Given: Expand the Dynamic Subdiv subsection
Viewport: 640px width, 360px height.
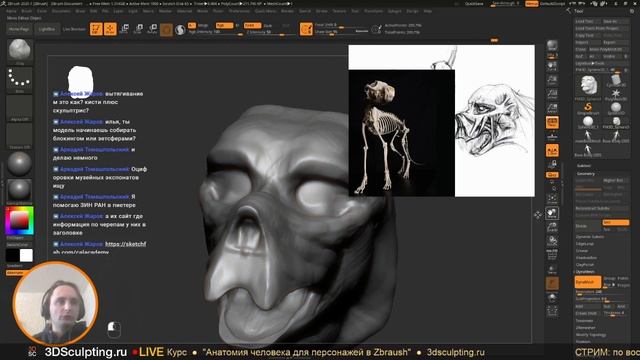Looking at the screenshot, I should coord(589,237).
